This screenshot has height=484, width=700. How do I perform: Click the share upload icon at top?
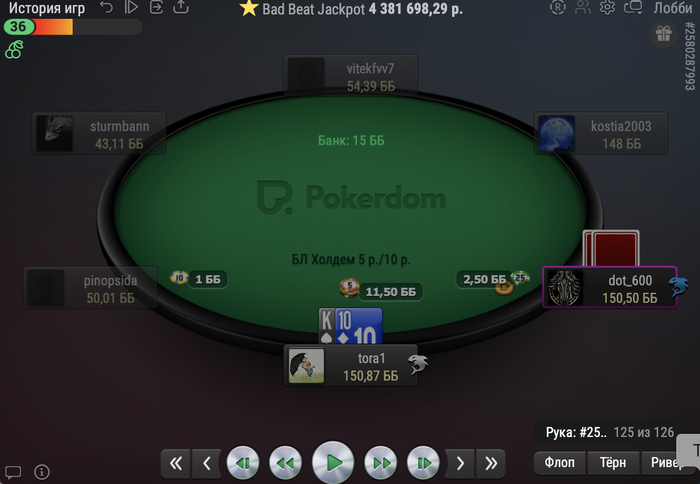pos(181,7)
